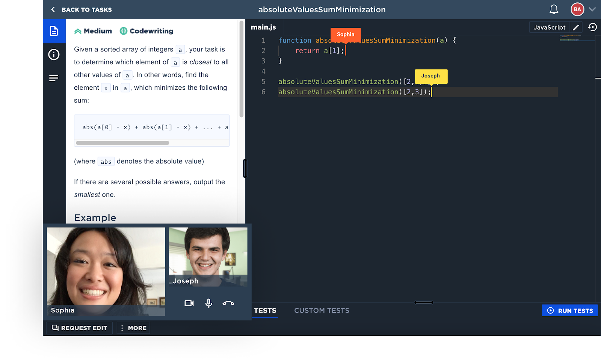
Task: Mute the microphone
Action: 209,303
